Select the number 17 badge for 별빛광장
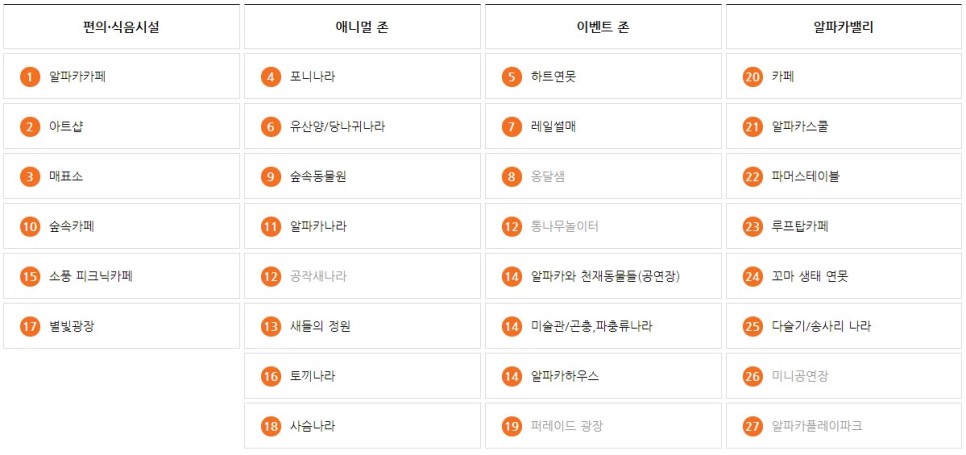 (x=30, y=327)
